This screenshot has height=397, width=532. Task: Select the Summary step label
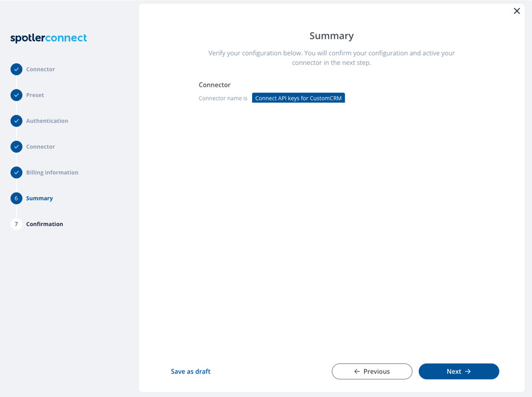[39, 198]
